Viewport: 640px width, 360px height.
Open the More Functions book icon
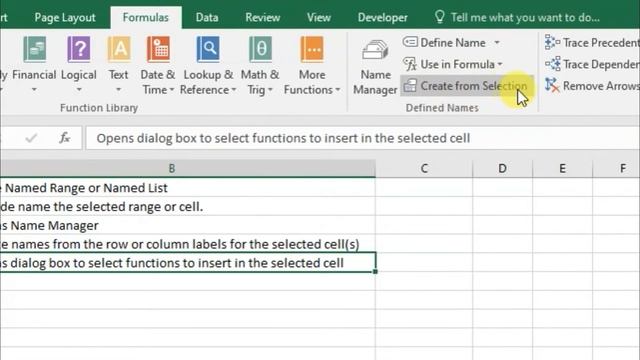click(312, 49)
